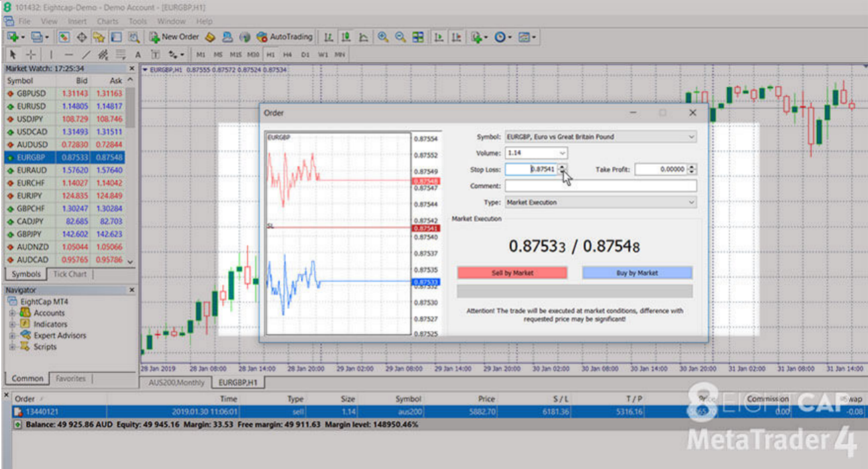Select the H4 timeframe button
This screenshot has height=469, width=868.
click(x=288, y=54)
